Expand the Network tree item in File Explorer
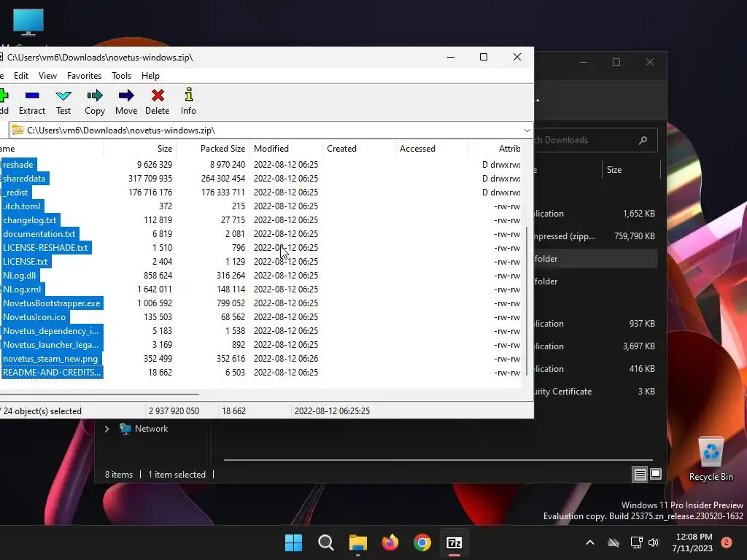The image size is (747, 560). tap(107, 429)
